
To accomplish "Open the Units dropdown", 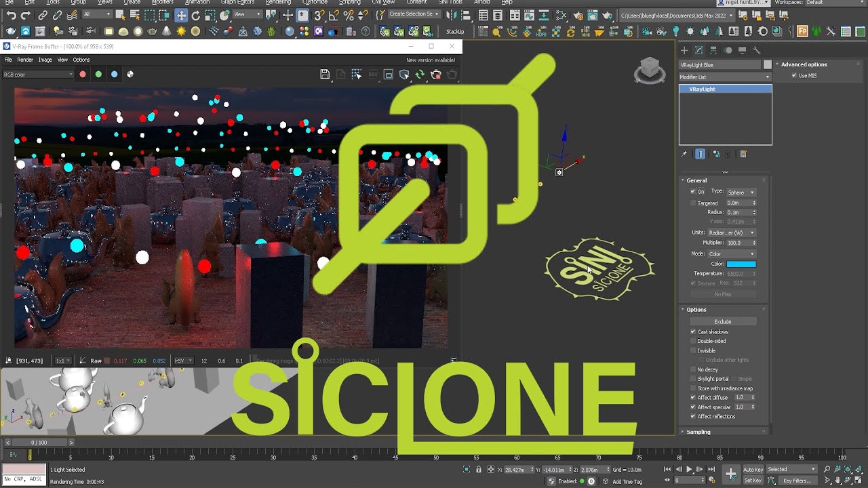I will pyautogui.click(x=731, y=232).
